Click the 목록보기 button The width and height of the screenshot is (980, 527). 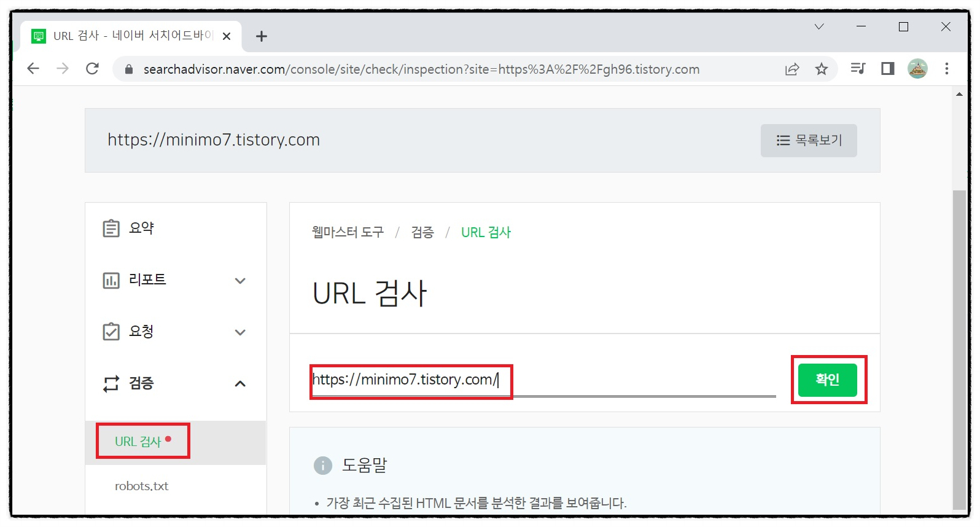tap(809, 141)
